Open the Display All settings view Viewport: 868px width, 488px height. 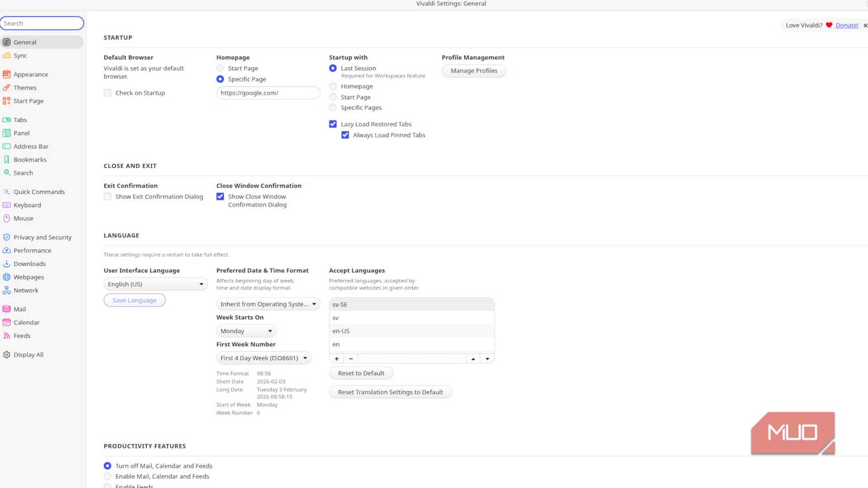click(x=28, y=354)
